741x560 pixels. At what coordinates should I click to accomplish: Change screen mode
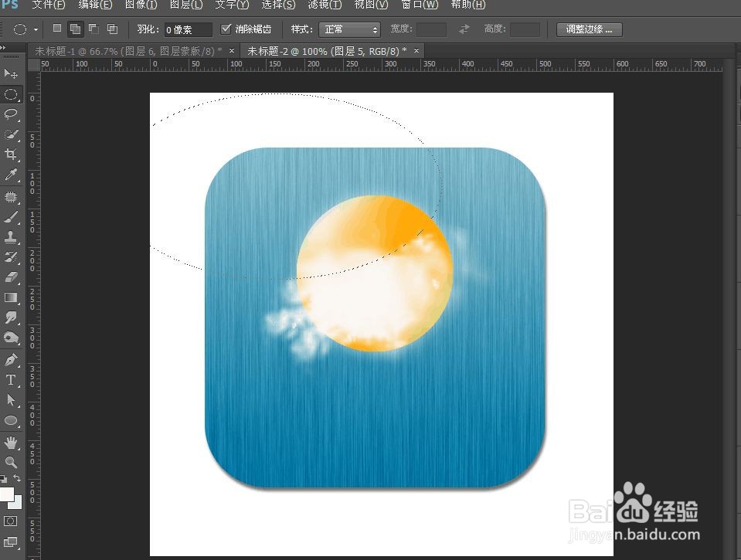click(x=10, y=542)
